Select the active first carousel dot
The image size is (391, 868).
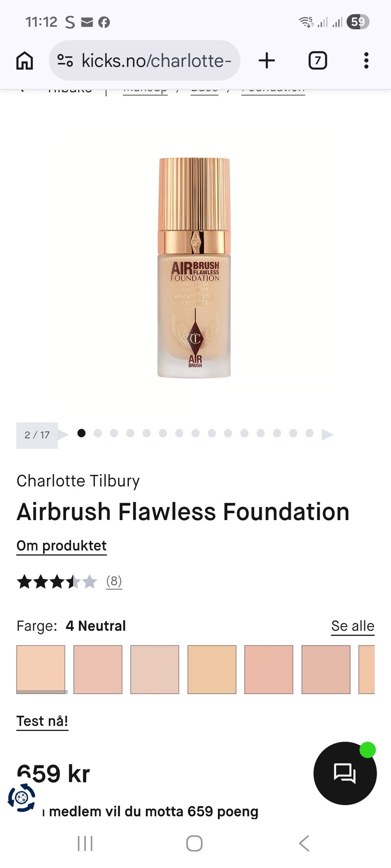(x=81, y=433)
